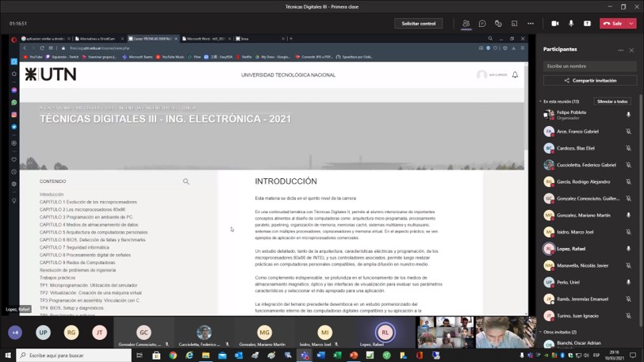Toggle the camera in the meeting toolbar
The image size is (644, 362).
click(x=555, y=24)
